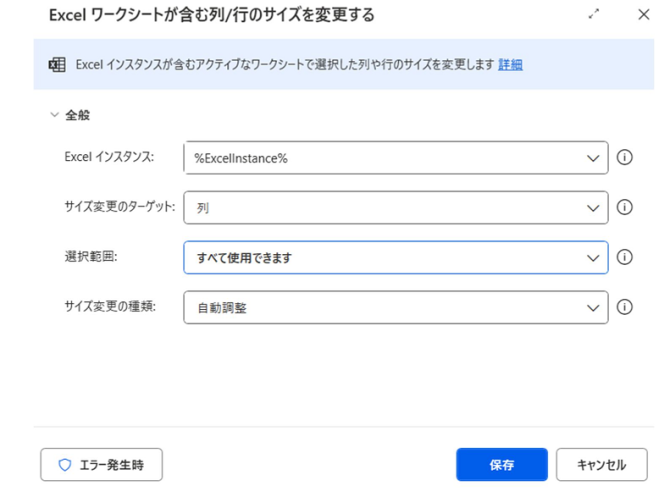Click info icon beside Excel インスタンス field
The height and width of the screenshot is (497, 670).
625,158
